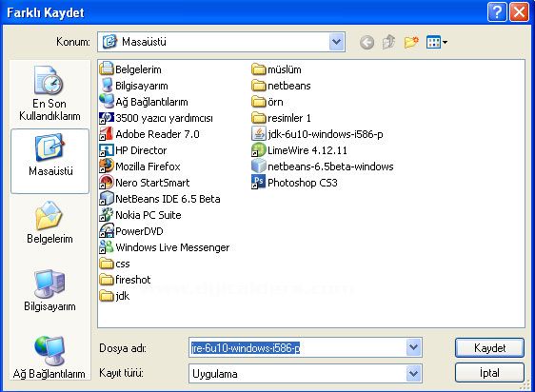The width and height of the screenshot is (535, 392).
Task: Open Ağ Bağlantılarım in the places bar
Action: (x=50, y=358)
